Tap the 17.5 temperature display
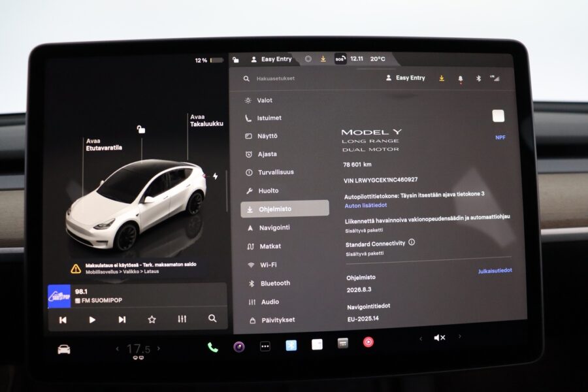Viewport: 588px width, 392px height. pyautogui.click(x=139, y=350)
